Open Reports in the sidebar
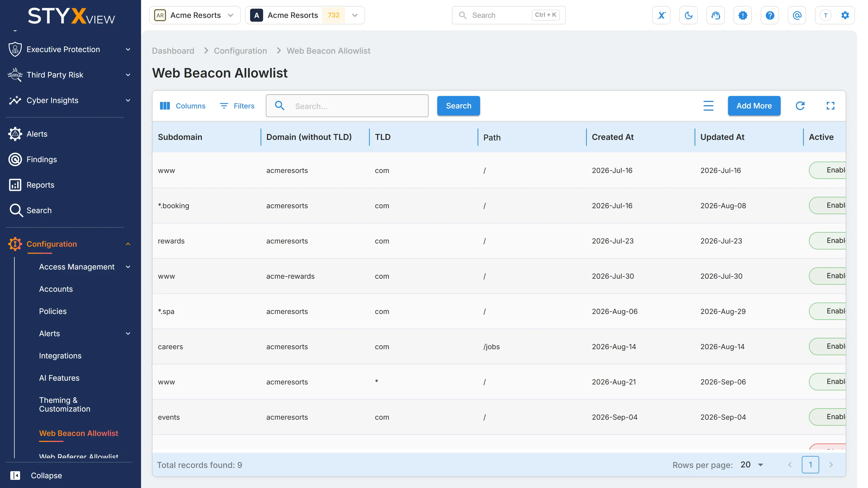The width and height of the screenshot is (868, 488). 40,185
